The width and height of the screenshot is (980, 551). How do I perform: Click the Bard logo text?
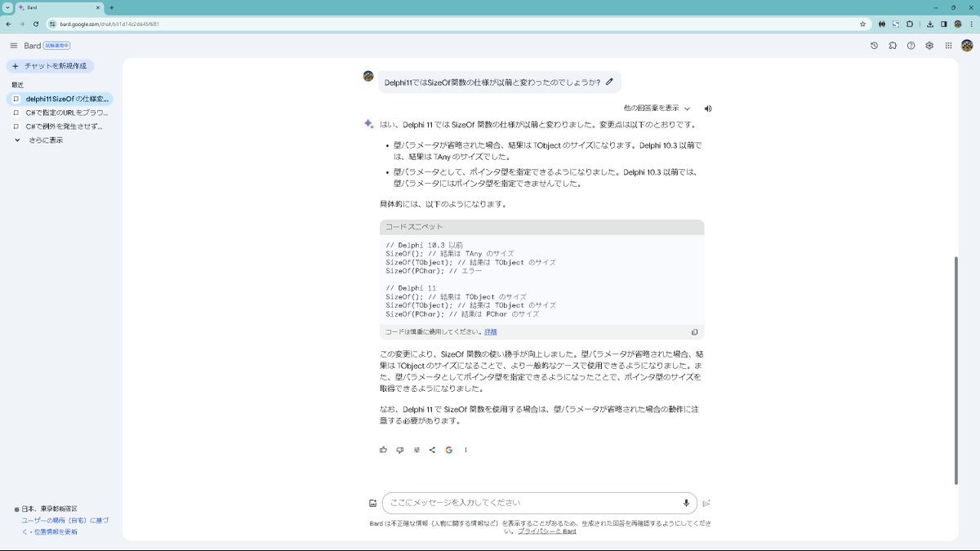pos(33,46)
